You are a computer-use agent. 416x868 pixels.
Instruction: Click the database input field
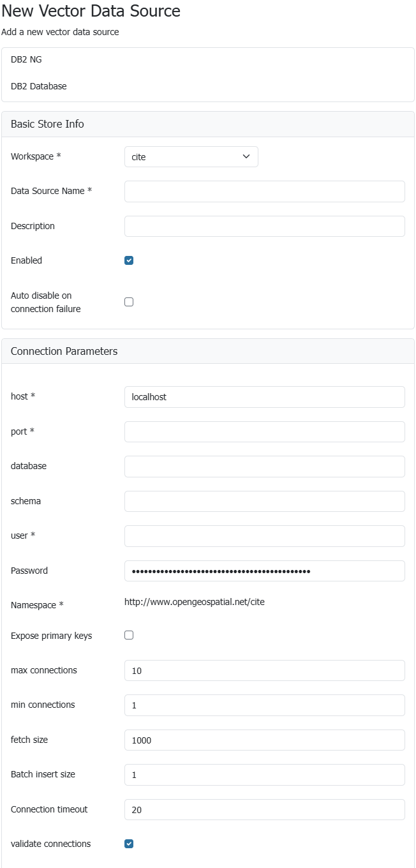pos(264,467)
